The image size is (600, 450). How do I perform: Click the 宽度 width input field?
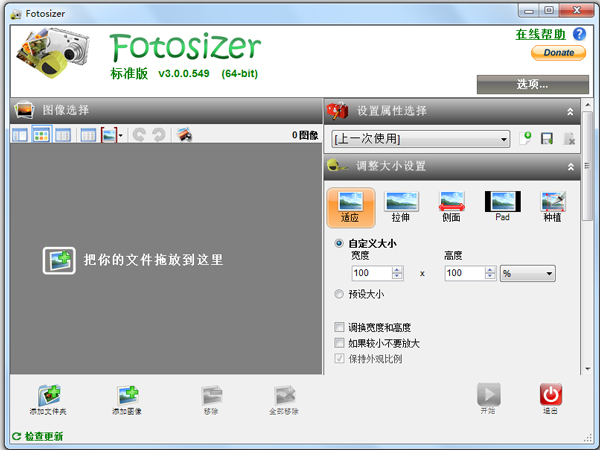point(372,273)
